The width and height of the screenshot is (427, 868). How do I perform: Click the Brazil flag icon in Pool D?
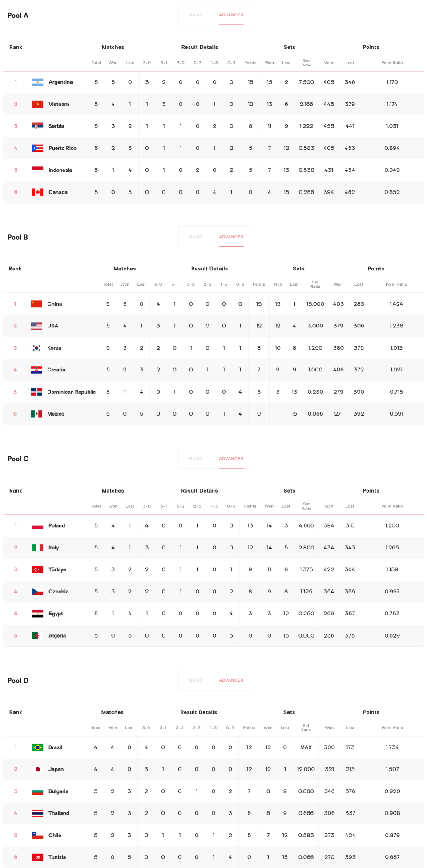click(38, 747)
